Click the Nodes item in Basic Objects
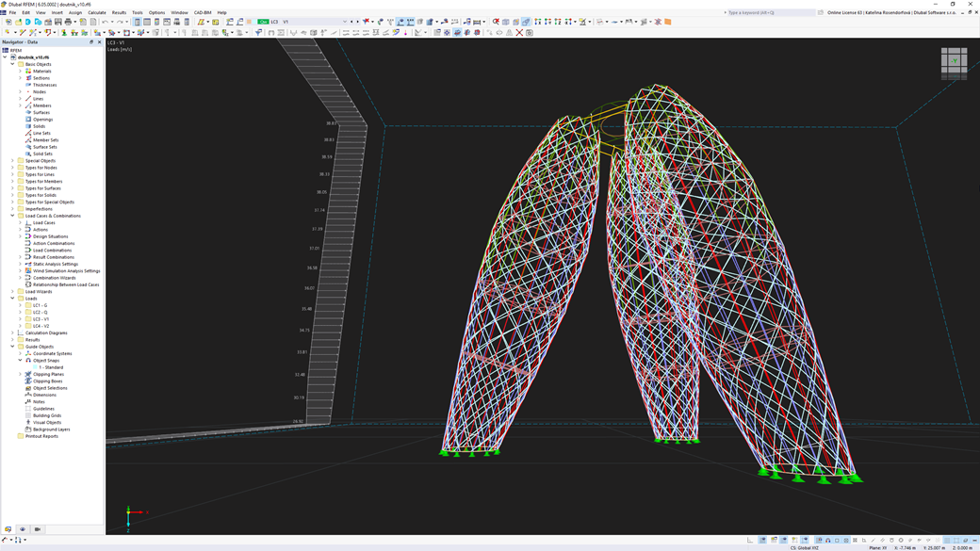The height and width of the screenshot is (551, 980). [41, 91]
